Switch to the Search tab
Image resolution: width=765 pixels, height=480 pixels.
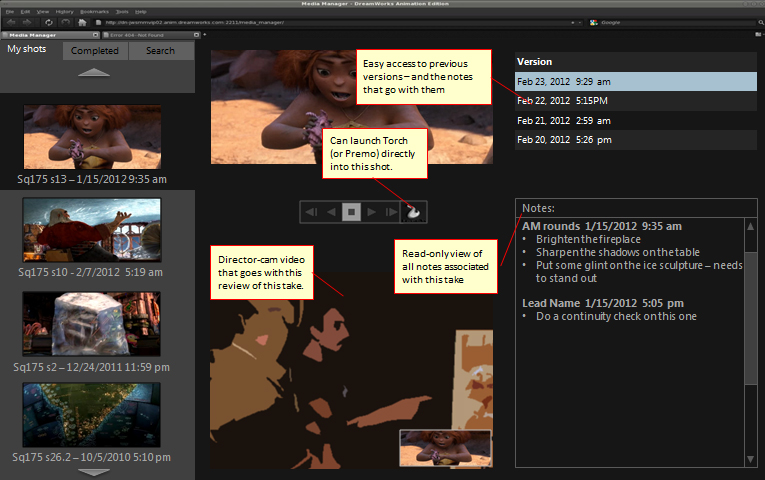pos(161,51)
